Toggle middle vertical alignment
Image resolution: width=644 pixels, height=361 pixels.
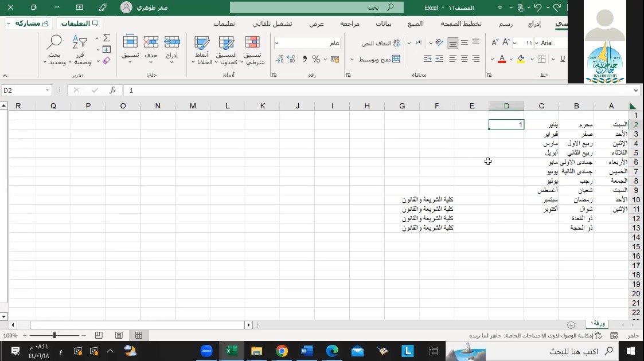[465, 43]
